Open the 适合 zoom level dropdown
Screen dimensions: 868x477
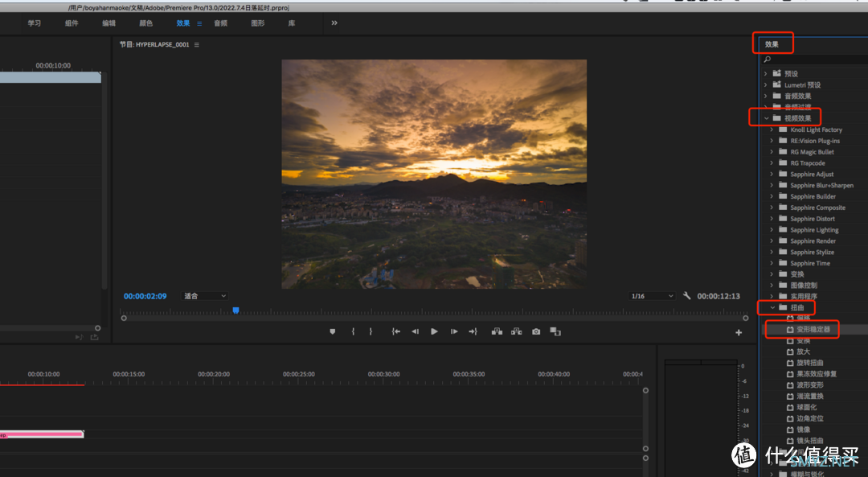tap(205, 296)
